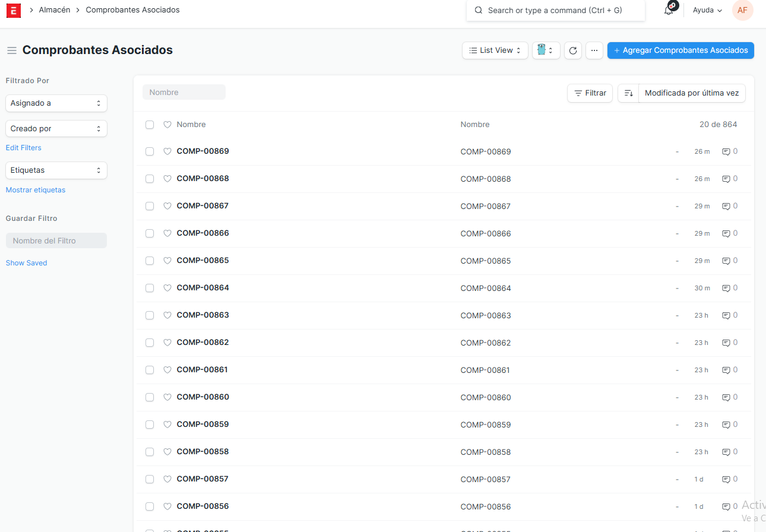Click Agregar Comprobantes Asociados button
The width and height of the screenshot is (766, 532).
[680, 50]
